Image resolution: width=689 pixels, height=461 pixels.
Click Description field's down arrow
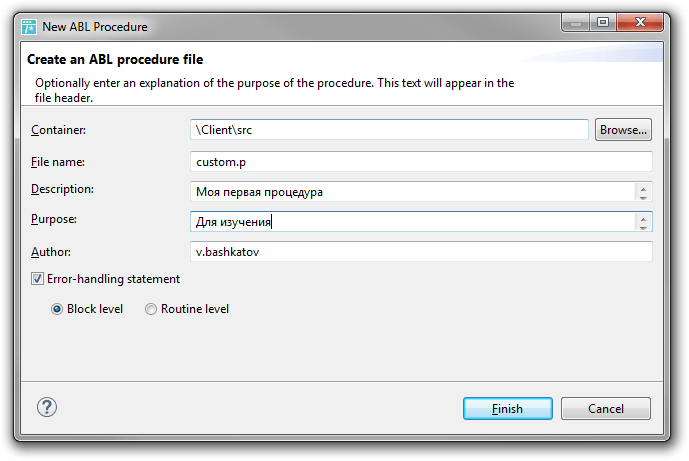(x=643, y=197)
